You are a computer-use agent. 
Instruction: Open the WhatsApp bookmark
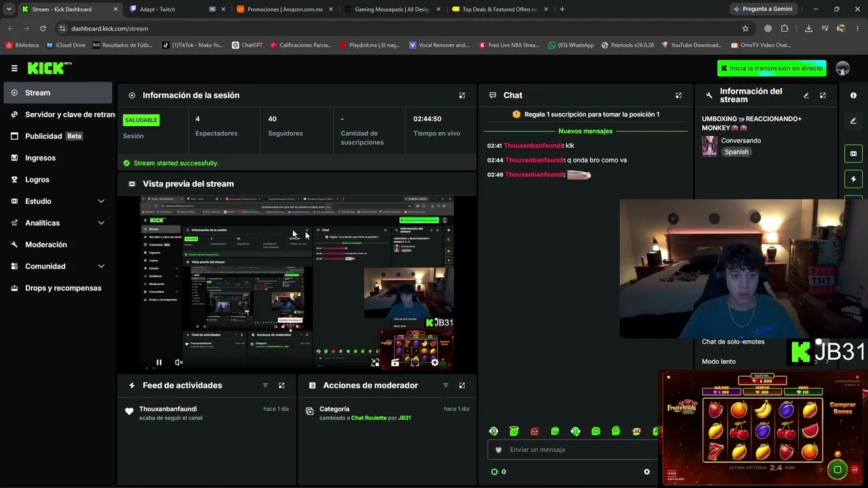pyautogui.click(x=571, y=45)
